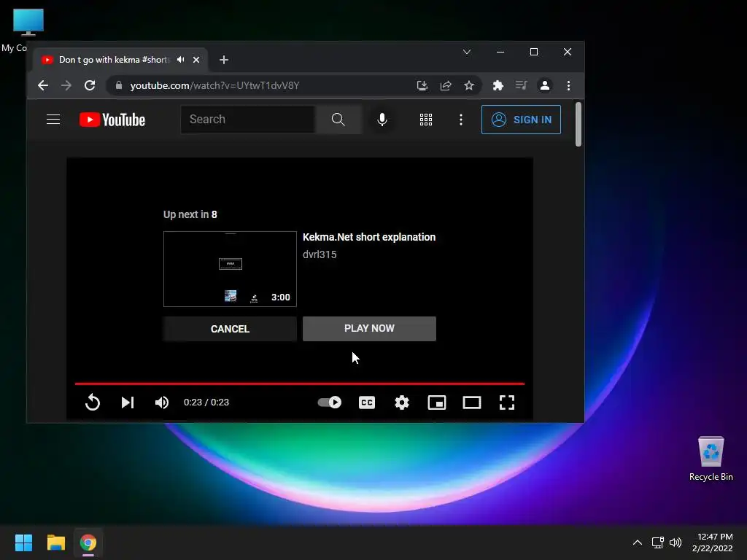
Task: Click Kekma.Net short explanation title
Action: [369, 237]
